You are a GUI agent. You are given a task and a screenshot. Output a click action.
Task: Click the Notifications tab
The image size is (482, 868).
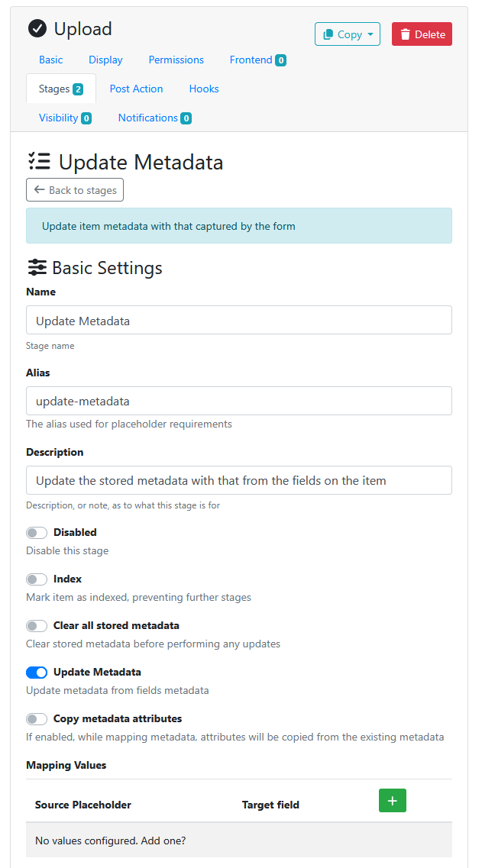coord(154,118)
